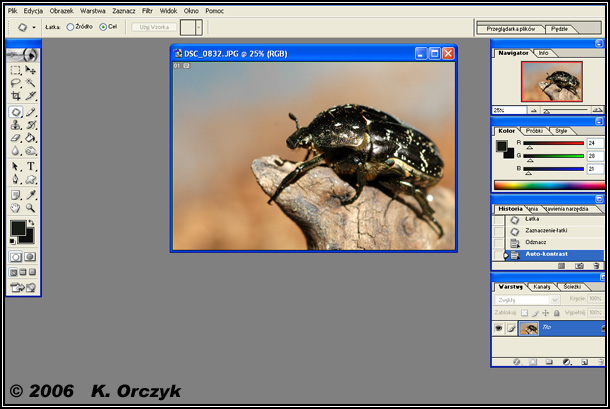Select the Cel radio button
The width and height of the screenshot is (610, 409).
tap(103, 27)
